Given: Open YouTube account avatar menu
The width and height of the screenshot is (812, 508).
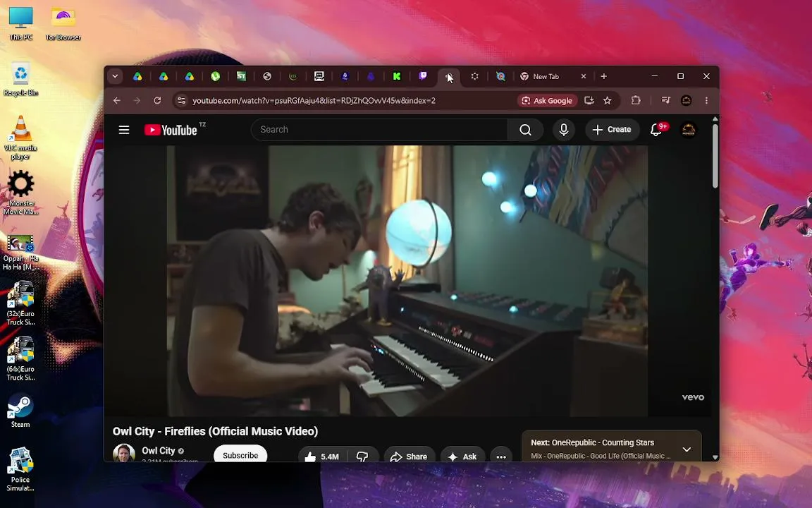Looking at the screenshot, I should coord(688,130).
